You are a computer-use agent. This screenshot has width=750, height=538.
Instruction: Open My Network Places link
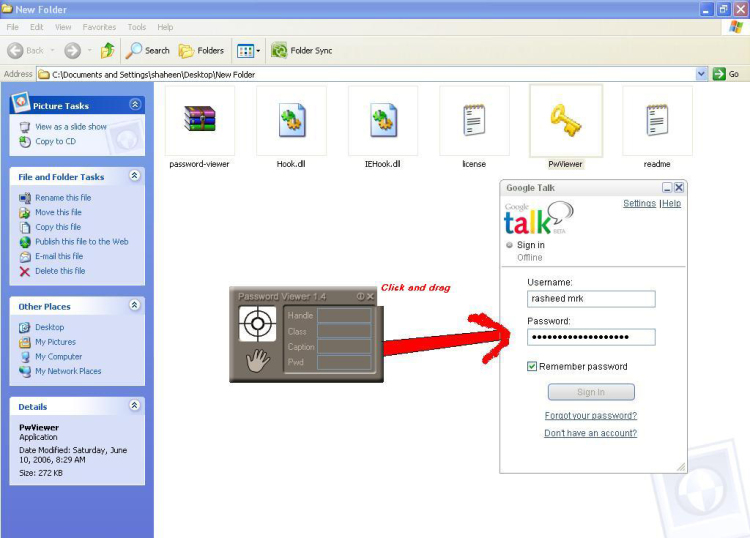pyautogui.click(x=68, y=371)
